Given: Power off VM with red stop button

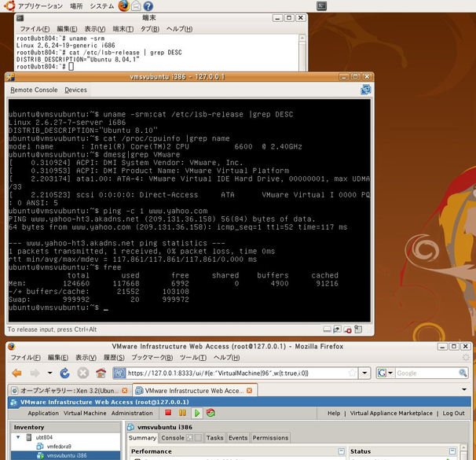Looking at the screenshot, I should (x=168, y=413).
